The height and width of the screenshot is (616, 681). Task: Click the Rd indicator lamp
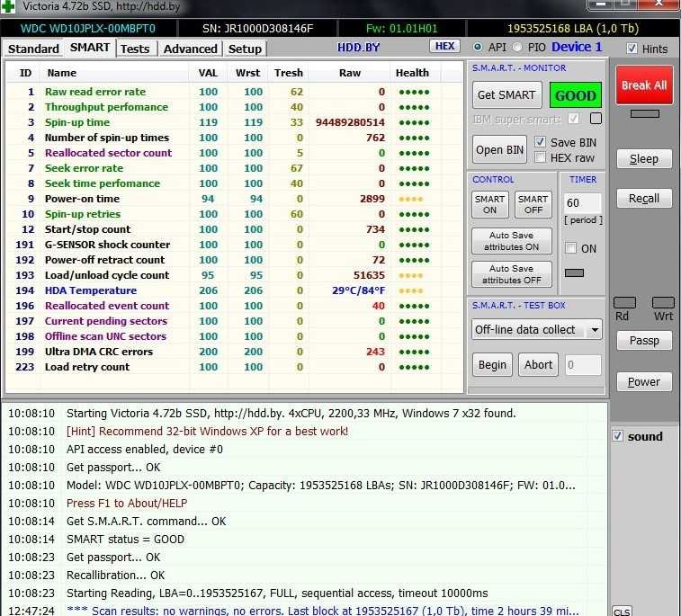pyautogui.click(x=624, y=302)
